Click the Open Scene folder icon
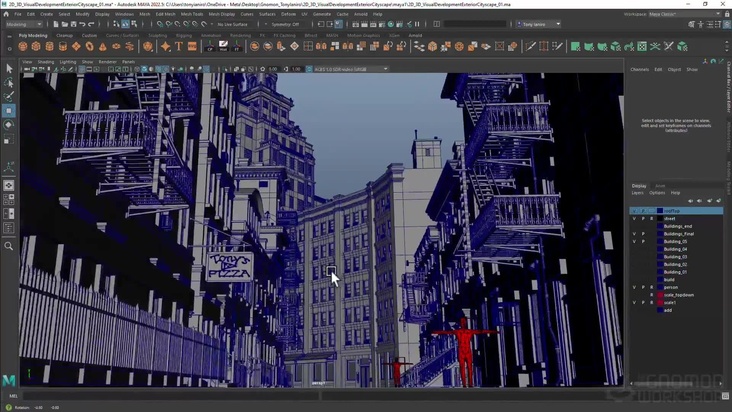Viewport: 732px width, 412px height. [x=64, y=24]
